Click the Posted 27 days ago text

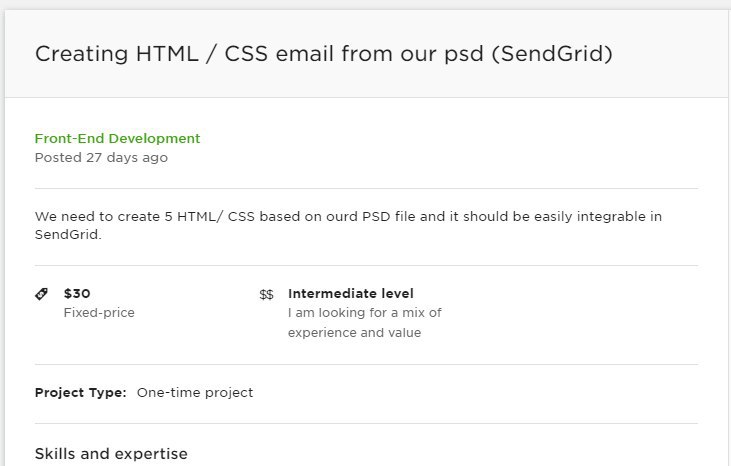click(101, 158)
